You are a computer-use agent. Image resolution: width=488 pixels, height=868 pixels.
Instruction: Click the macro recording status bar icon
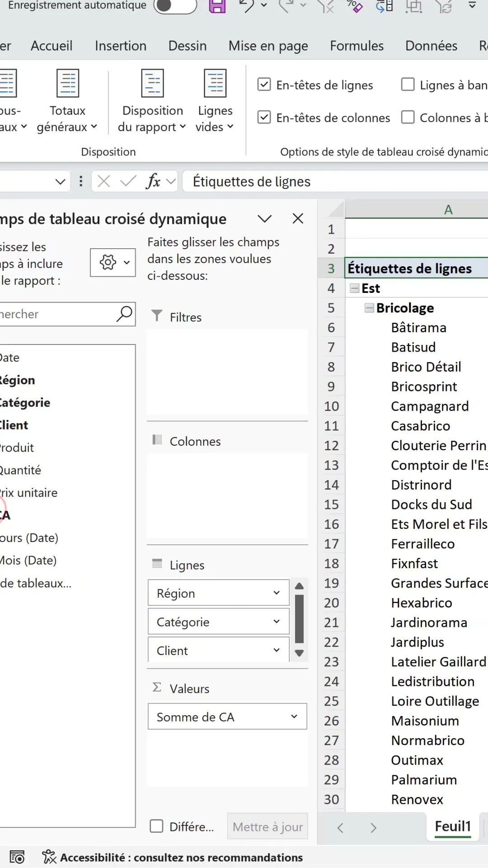pyautogui.click(x=17, y=857)
